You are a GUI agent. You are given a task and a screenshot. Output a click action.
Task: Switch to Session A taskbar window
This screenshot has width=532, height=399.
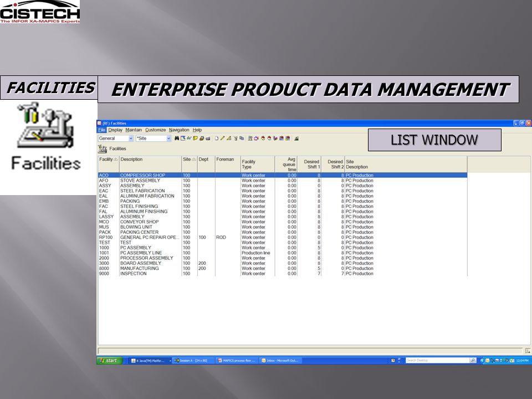pos(193,360)
